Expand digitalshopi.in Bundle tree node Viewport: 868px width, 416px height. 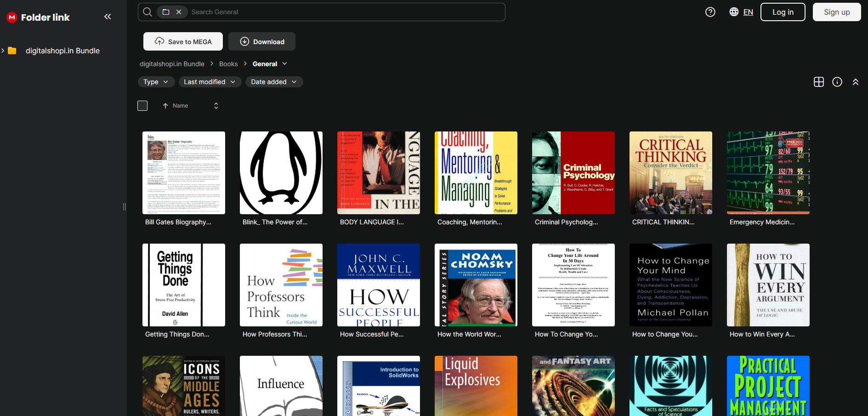click(x=3, y=51)
